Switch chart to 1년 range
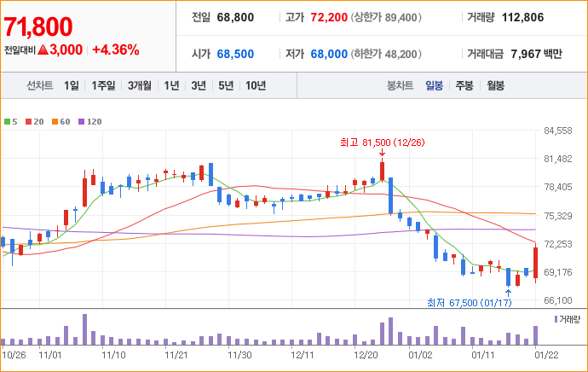This screenshot has width=588, height=372. click(x=171, y=85)
